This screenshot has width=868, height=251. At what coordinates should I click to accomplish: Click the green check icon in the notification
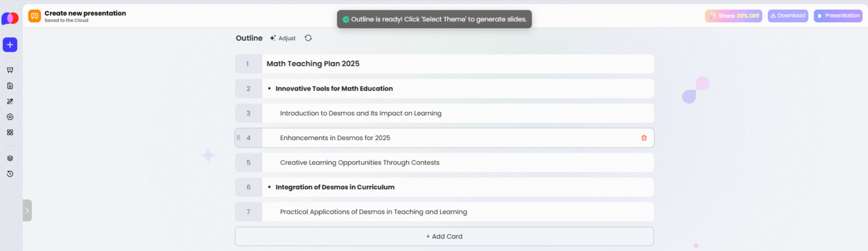point(345,19)
